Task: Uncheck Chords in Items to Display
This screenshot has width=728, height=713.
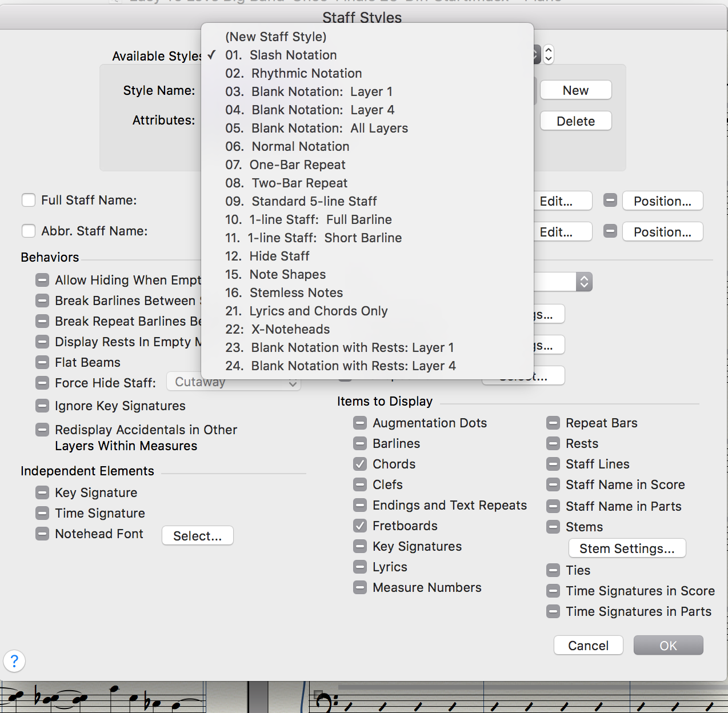Action: pyautogui.click(x=360, y=464)
